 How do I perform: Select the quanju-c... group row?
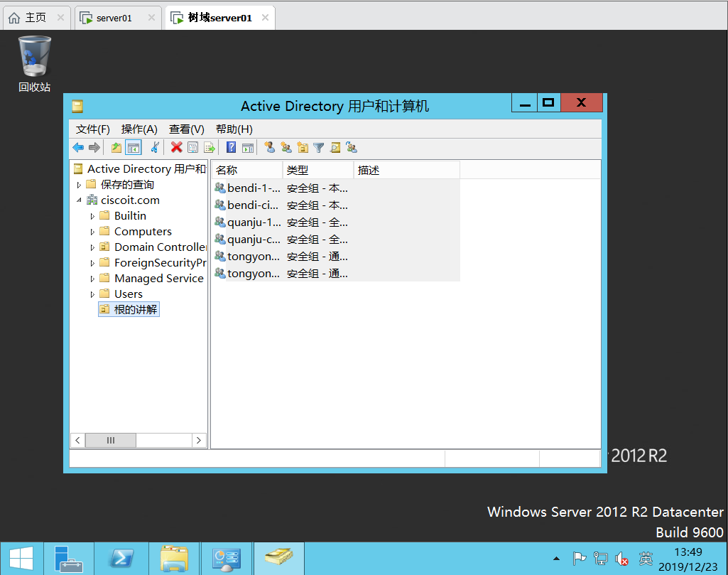(336, 240)
